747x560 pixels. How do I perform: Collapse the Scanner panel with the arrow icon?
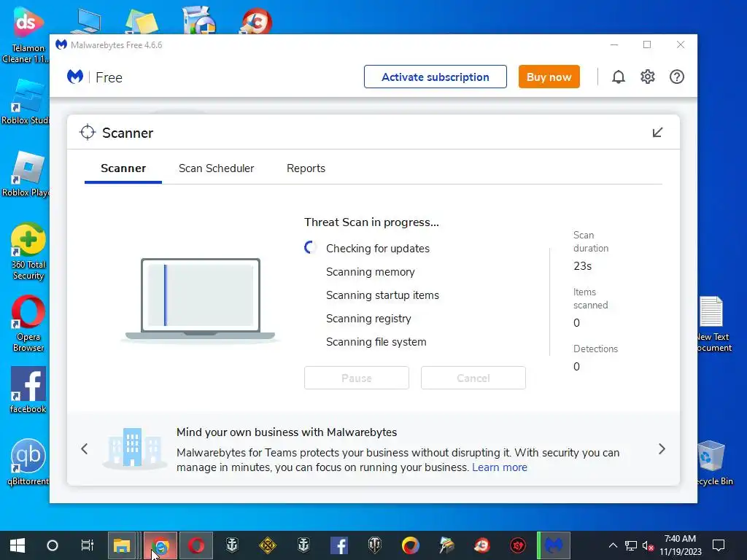click(x=657, y=133)
